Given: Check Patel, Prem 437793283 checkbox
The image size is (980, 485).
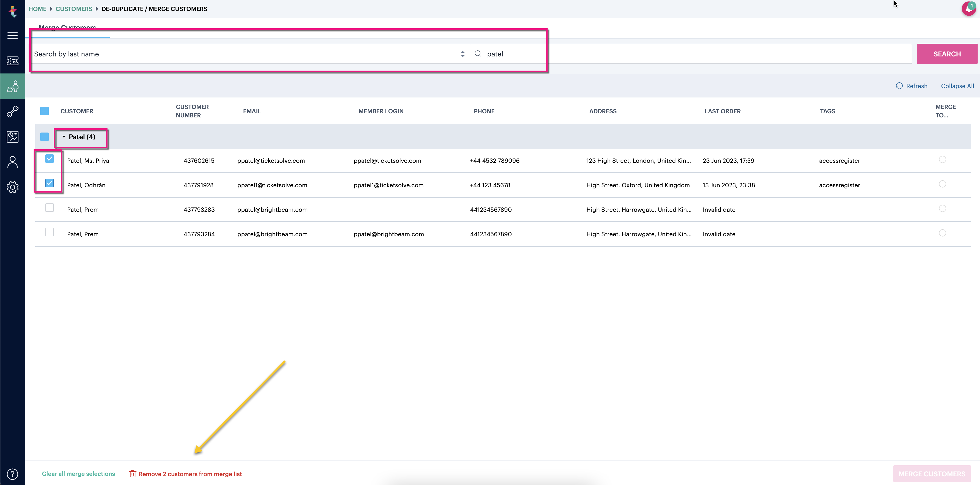Looking at the screenshot, I should [x=49, y=207].
